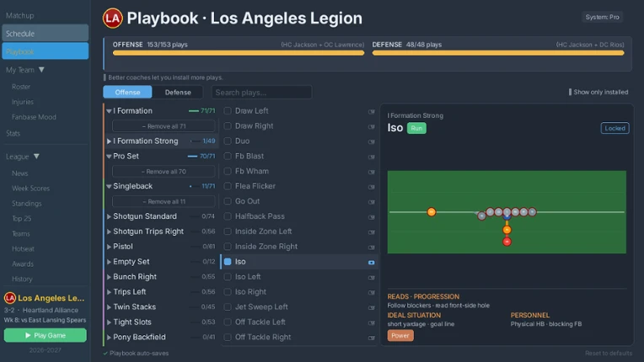Click the LA logo in sidebar team card

[x=10, y=298]
